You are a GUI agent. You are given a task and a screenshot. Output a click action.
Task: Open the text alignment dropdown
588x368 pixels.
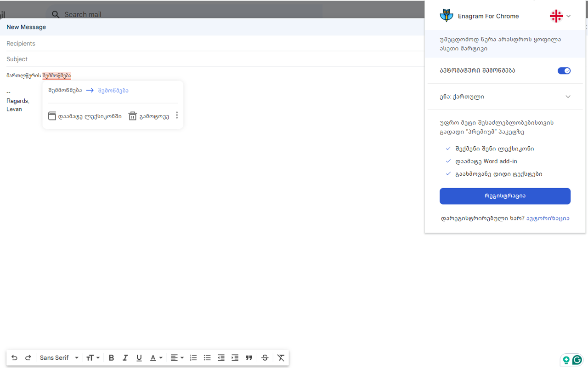(177, 358)
